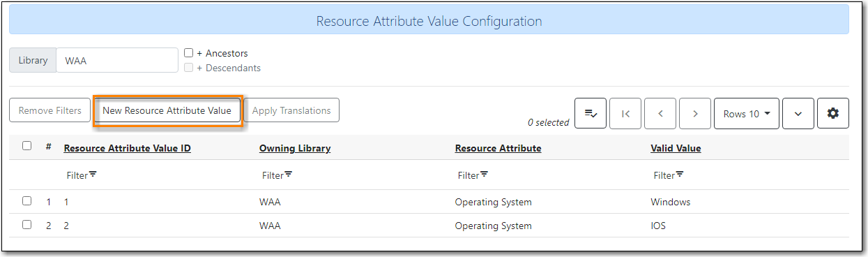The height and width of the screenshot is (257, 868).
Task: Open the Rows 10 dropdown
Action: point(747,114)
